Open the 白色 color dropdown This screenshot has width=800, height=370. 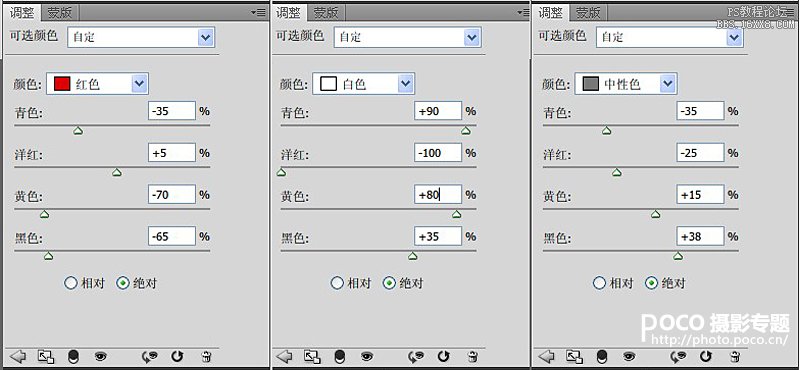click(x=364, y=83)
